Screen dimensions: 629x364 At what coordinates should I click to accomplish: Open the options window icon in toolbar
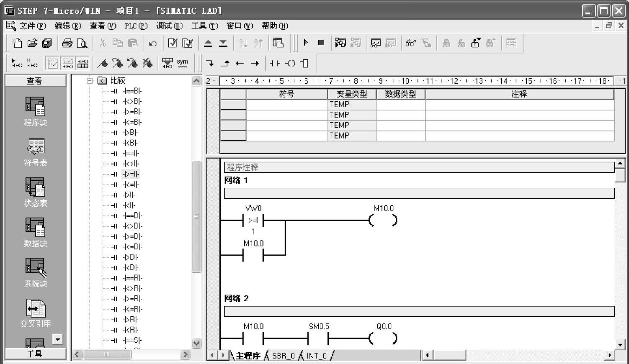point(278,43)
